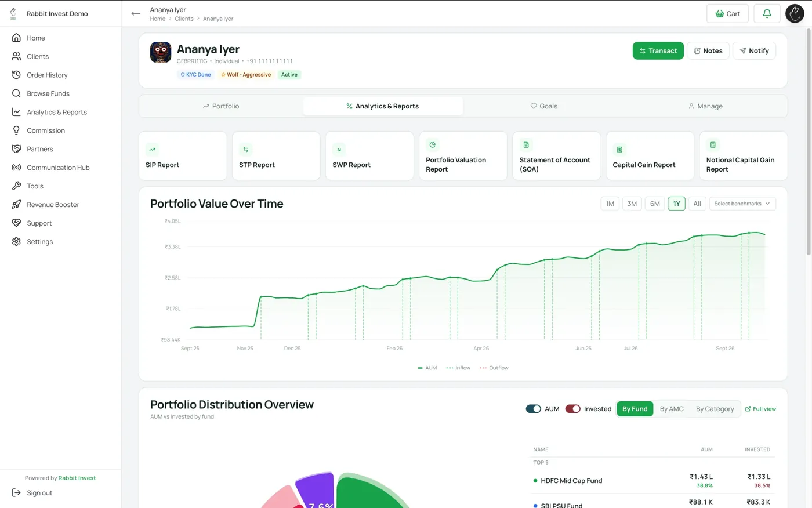This screenshot has height=508, width=812.
Task: Click the back arrow icon in header
Action: [x=136, y=13]
